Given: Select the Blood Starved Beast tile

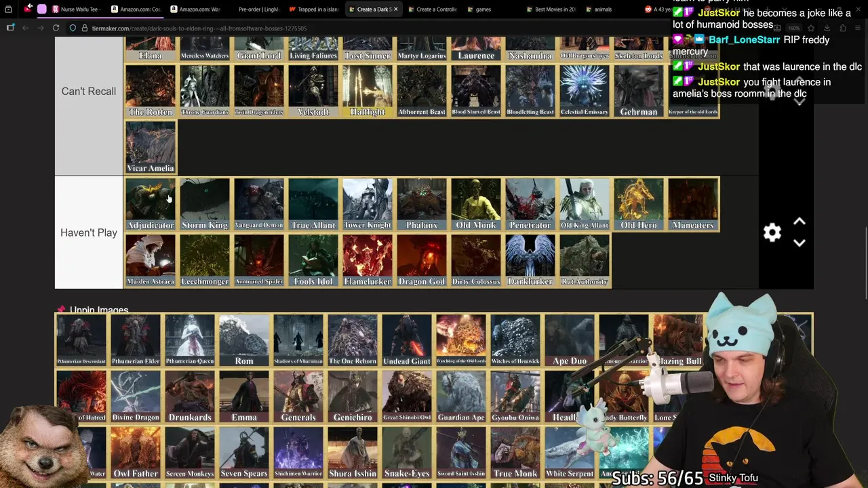Looking at the screenshot, I should tap(476, 91).
